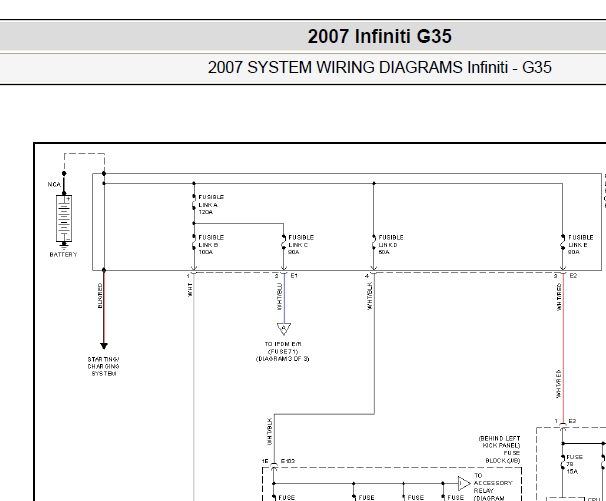Click '2007 SYSTEM WIRING DIAGRAMS Infiniti - G35' subtitle
The height and width of the screenshot is (501, 606).
380,67
